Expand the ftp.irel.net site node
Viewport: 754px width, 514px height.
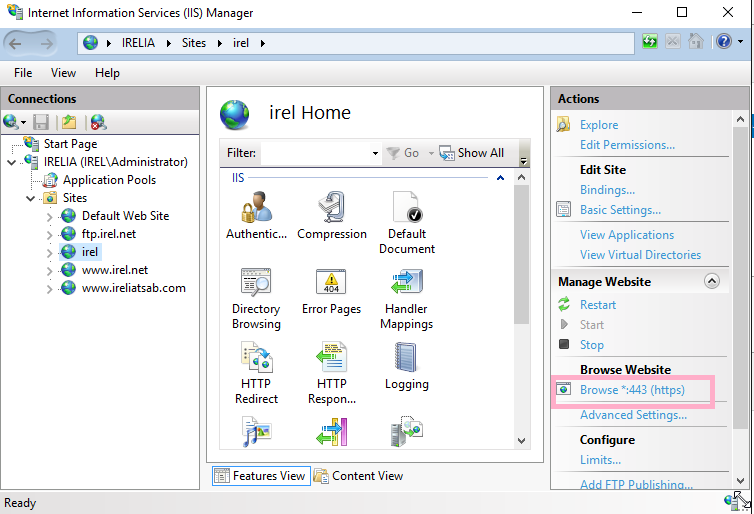click(50, 235)
